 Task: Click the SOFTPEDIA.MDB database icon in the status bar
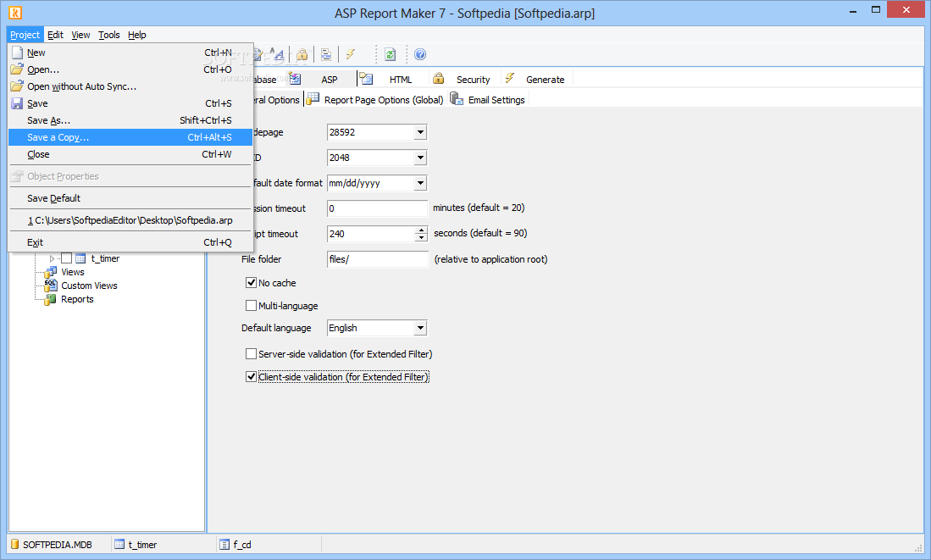[x=15, y=545]
